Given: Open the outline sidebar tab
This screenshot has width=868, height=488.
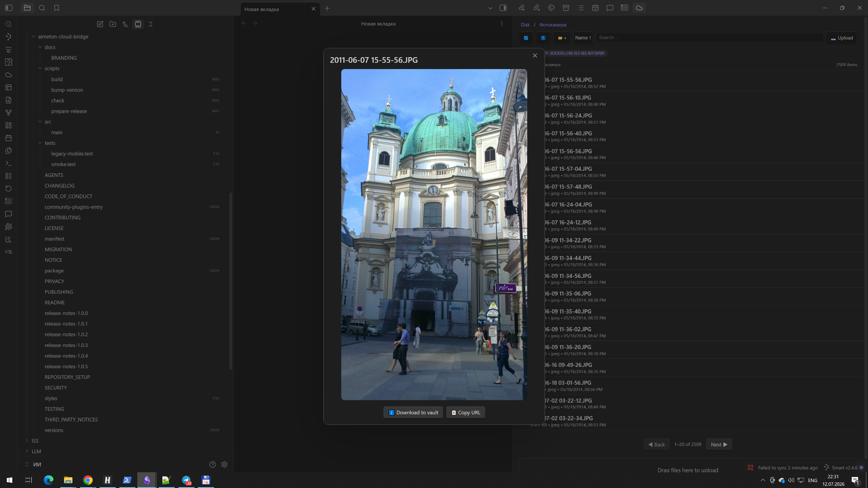Looking at the screenshot, I should coord(581,8).
